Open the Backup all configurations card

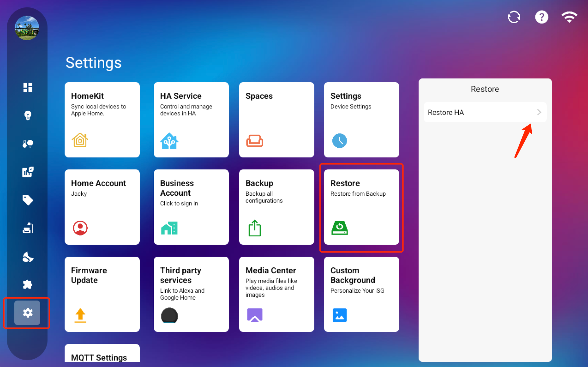coord(276,207)
